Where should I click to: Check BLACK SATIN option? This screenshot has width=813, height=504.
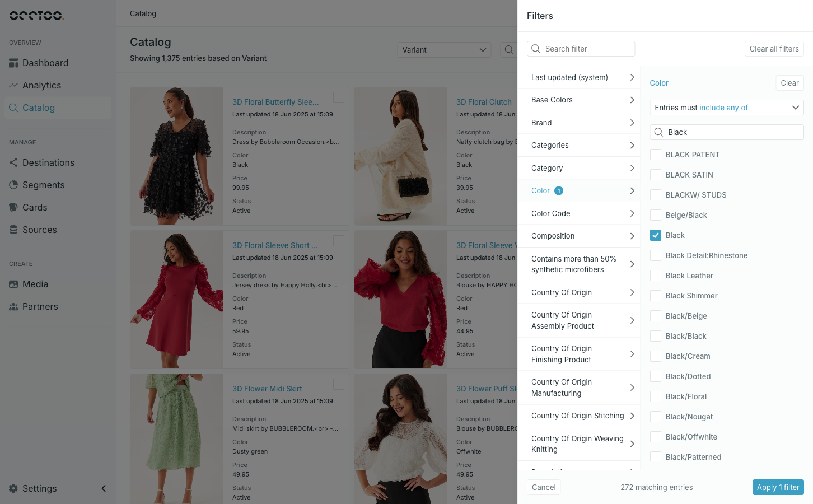coord(656,175)
